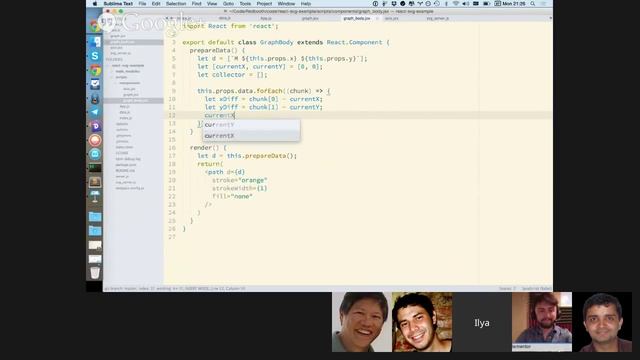Click the Wi-Fi icon in menu bar

[456, 4]
